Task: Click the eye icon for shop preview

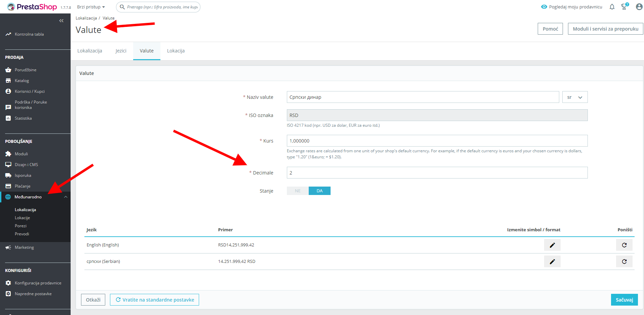Action: (544, 7)
